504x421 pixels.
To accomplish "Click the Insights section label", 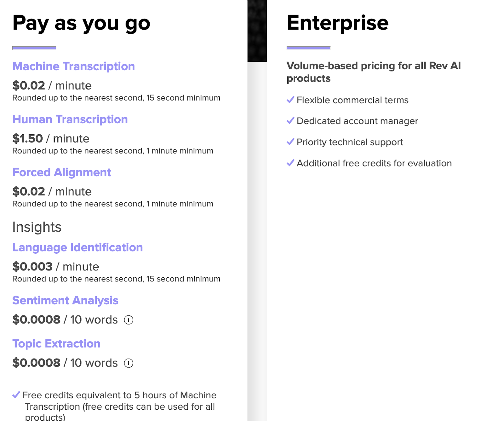I will [x=37, y=227].
